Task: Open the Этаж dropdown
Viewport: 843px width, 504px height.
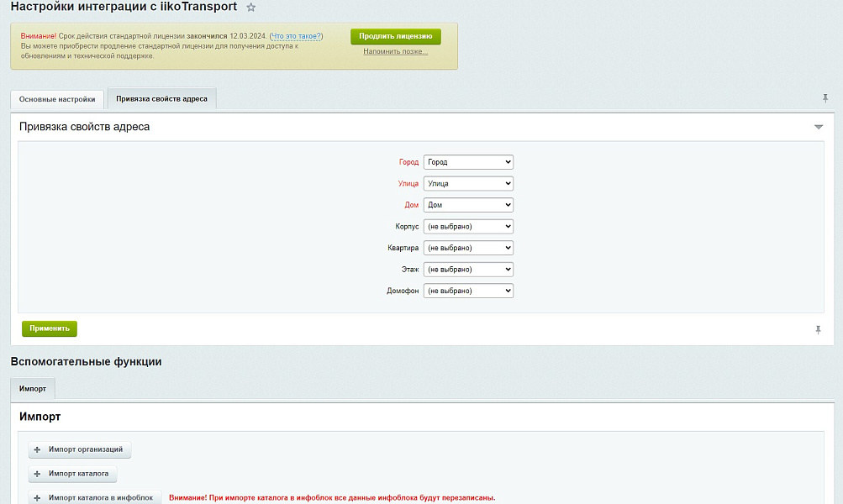Action: click(x=467, y=269)
